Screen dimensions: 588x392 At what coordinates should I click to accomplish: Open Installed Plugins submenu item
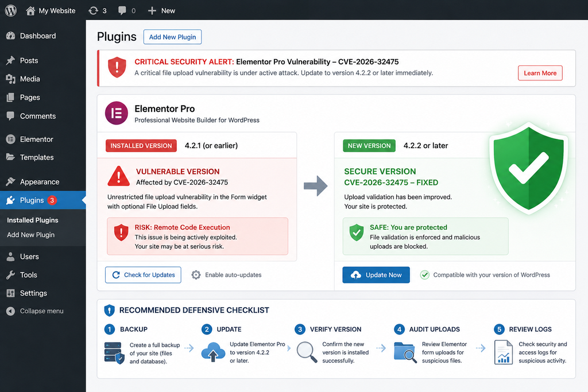(x=33, y=220)
